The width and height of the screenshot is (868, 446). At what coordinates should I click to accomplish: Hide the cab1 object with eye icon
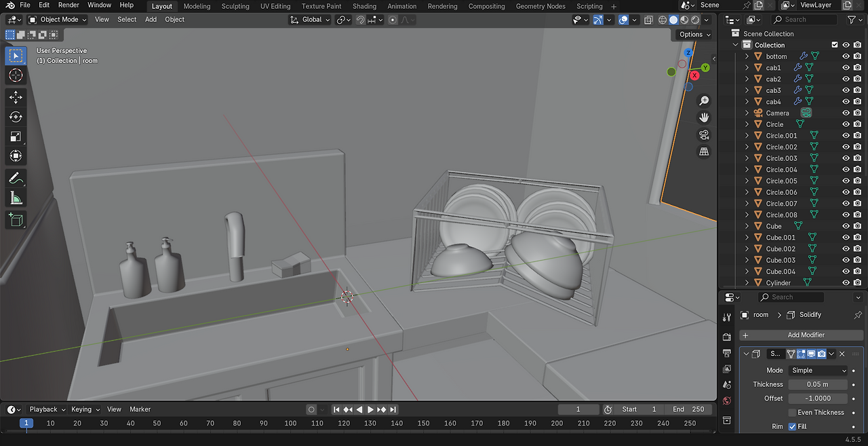[846, 68]
